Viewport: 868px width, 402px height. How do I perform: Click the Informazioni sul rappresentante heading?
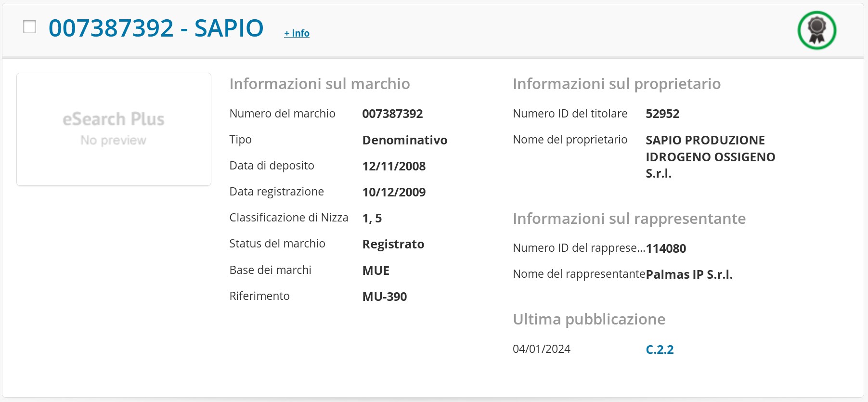click(629, 219)
